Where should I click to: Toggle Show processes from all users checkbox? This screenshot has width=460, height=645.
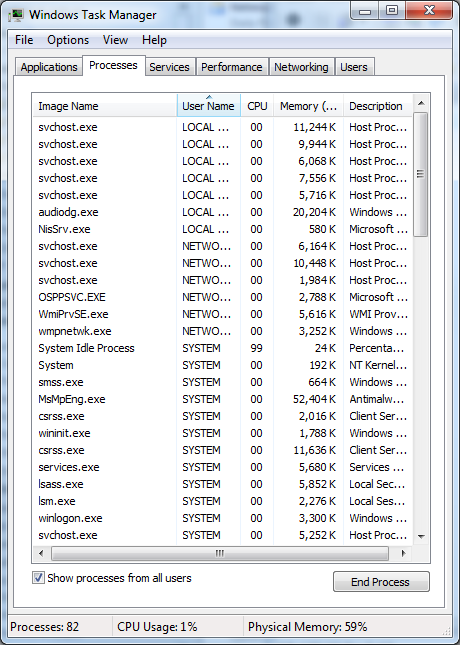pos(38,578)
